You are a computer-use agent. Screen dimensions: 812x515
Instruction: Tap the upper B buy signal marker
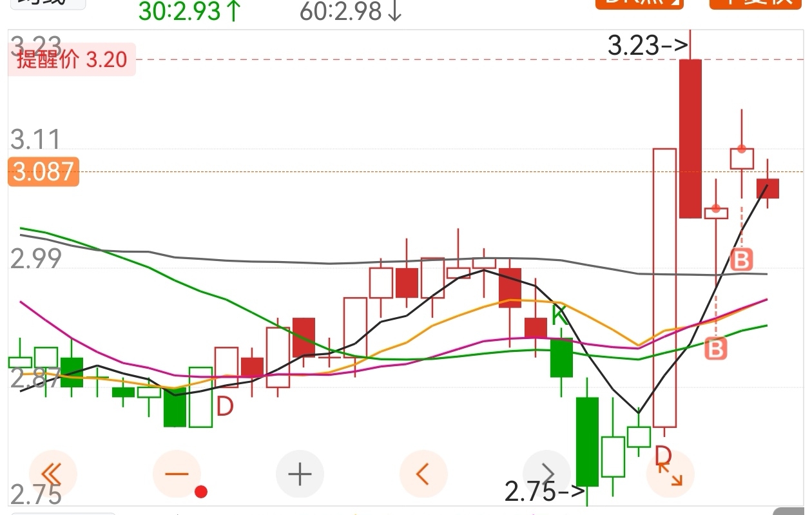pyautogui.click(x=741, y=260)
